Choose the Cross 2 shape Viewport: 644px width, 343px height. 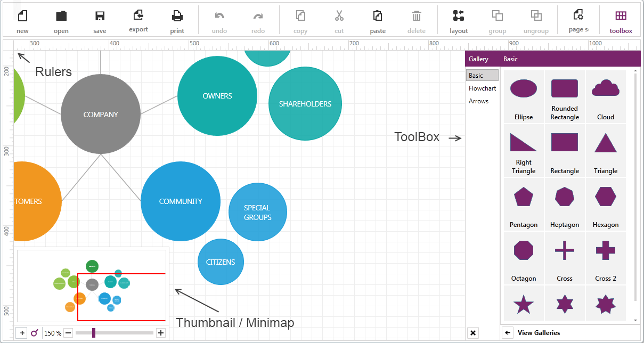click(606, 250)
